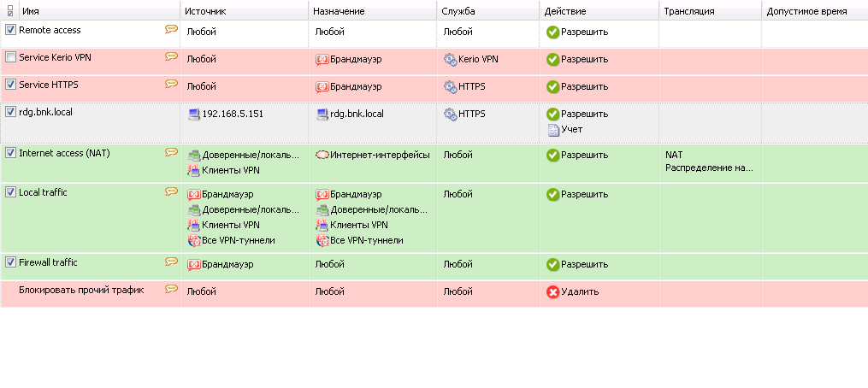Click the red delete icon in the block-other-traffic row
The height and width of the screenshot is (388, 868).
pos(552,291)
